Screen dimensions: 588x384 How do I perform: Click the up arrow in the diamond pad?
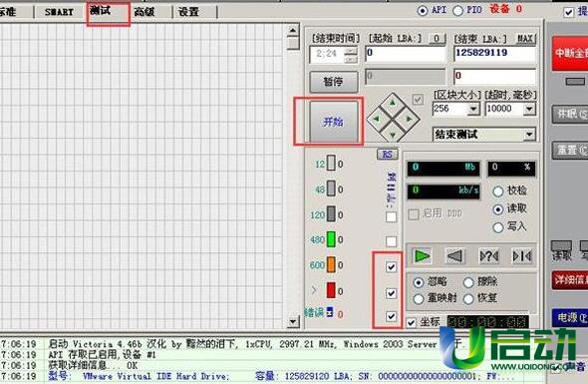coord(393,102)
